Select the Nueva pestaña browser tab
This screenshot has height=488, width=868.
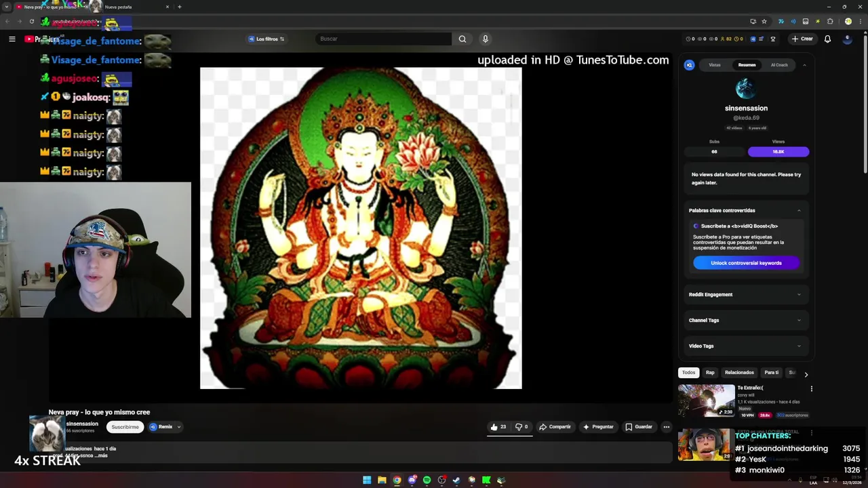tap(129, 7)
